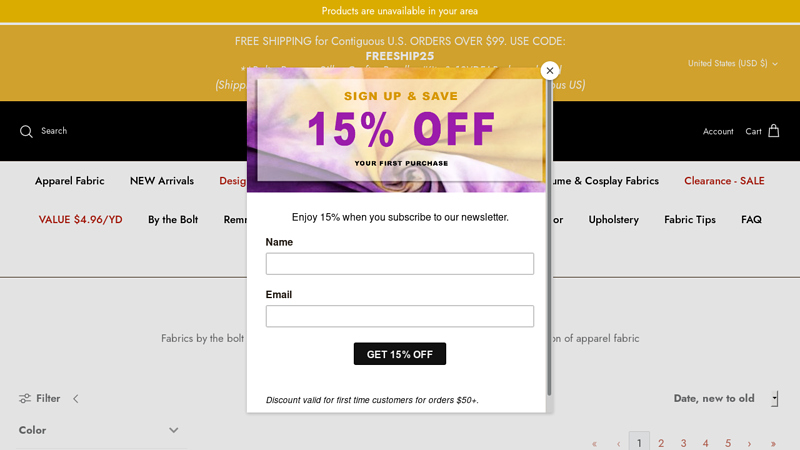This screenshot has width=800, height=450.
Task: Open the Fabric Tips page
Action: pyautogui.click(x=690, y=219)
